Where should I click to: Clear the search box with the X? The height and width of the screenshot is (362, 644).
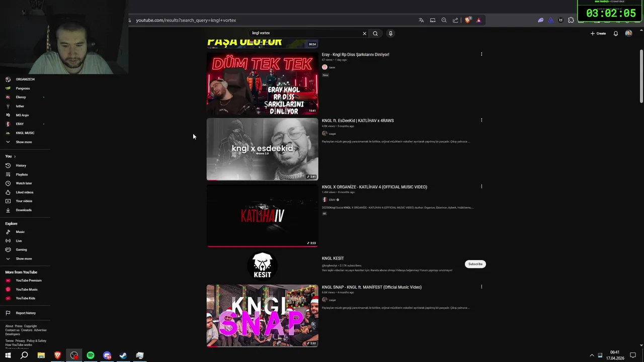[x=365, y=34]
